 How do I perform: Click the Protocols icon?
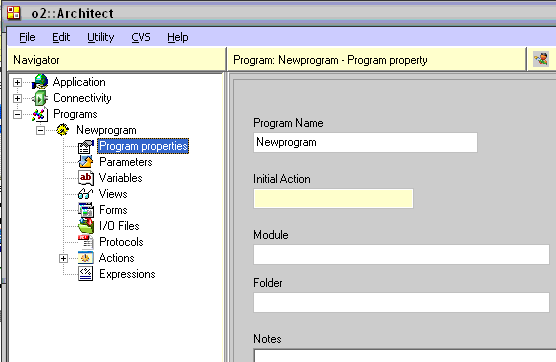pyautogui.click(x=86, y=242)
